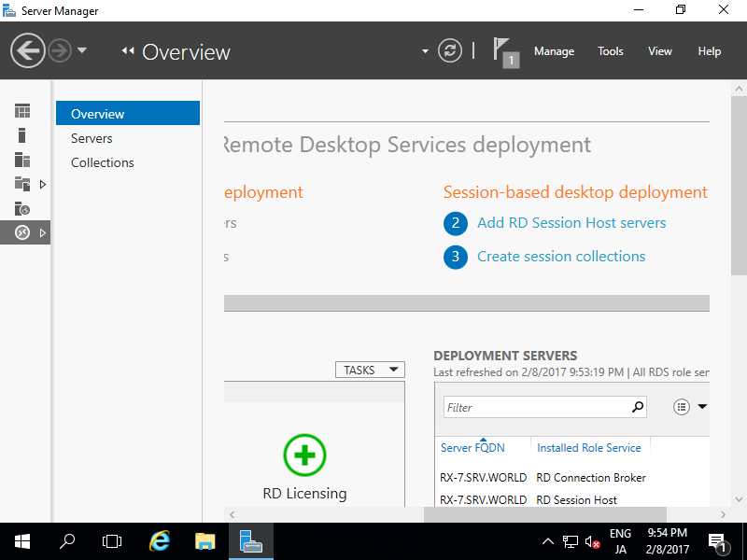
Task: Open the notifications flag
Action: coord(503,50)
